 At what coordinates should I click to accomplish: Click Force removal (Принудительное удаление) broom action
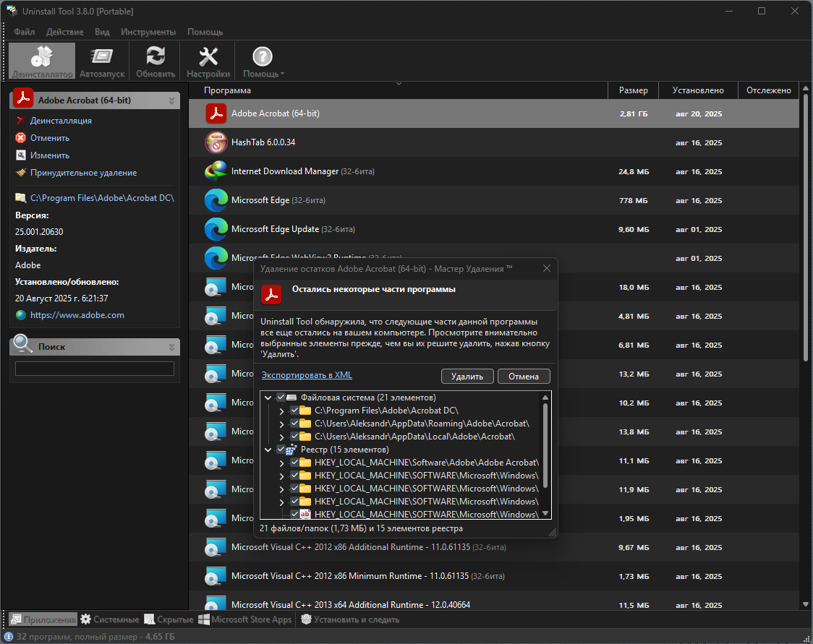pos(83,173)
